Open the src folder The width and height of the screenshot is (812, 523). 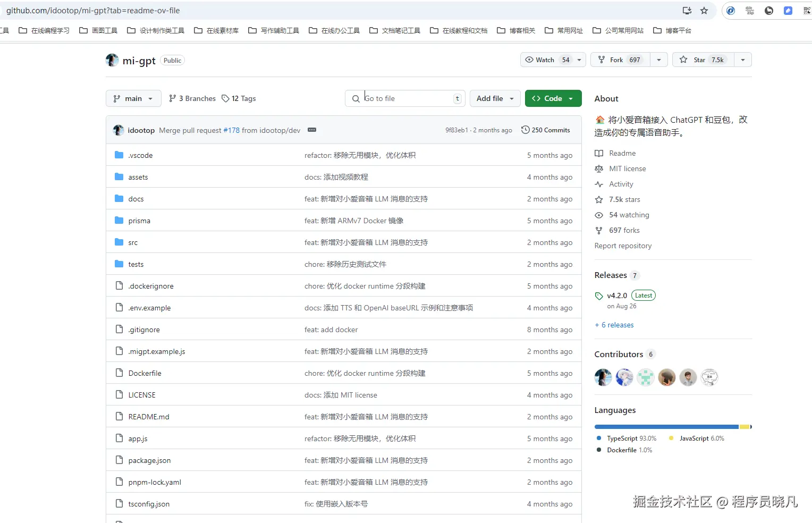coord(133,242)
